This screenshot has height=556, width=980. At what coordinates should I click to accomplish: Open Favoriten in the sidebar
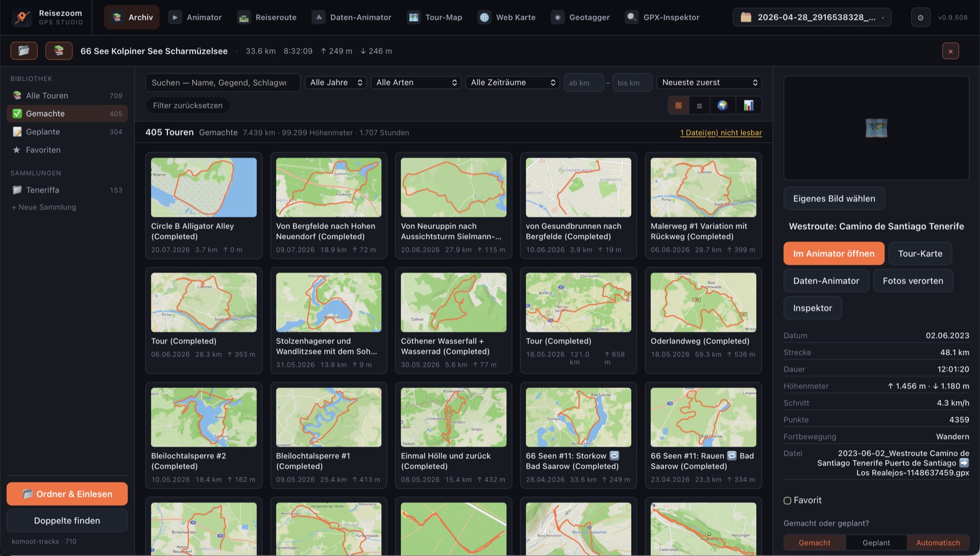coord(67,150)
